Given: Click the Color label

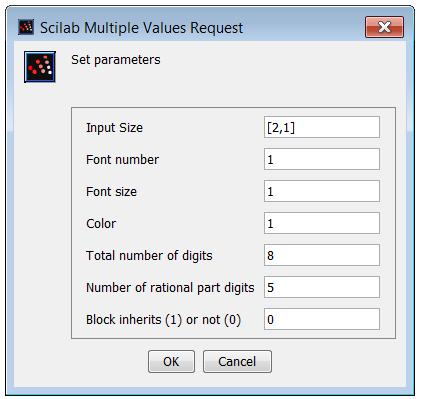Looking at the screenshot, I should 101,224.
